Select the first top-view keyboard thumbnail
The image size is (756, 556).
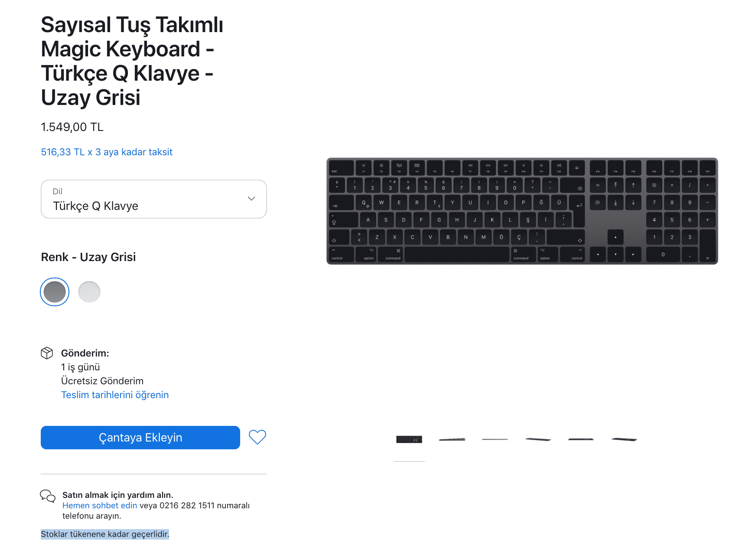coord(409,440)
